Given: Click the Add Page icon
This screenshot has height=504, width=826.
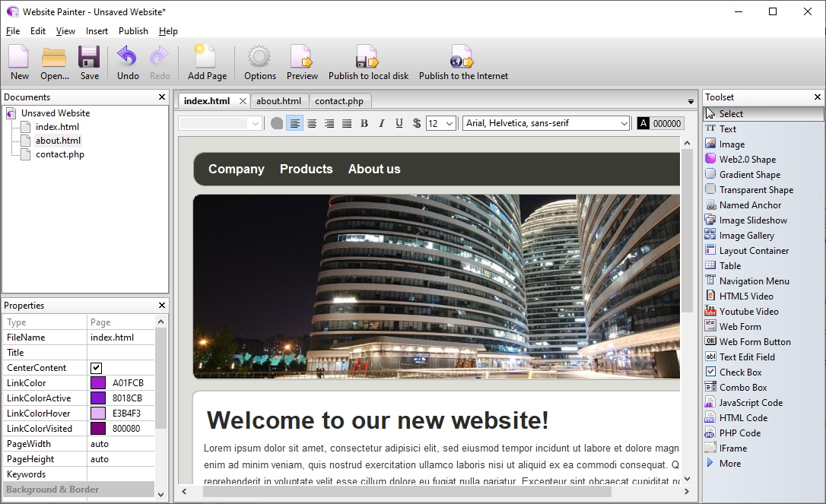Looking at the screenshot, I should click(x=205, y=56).
